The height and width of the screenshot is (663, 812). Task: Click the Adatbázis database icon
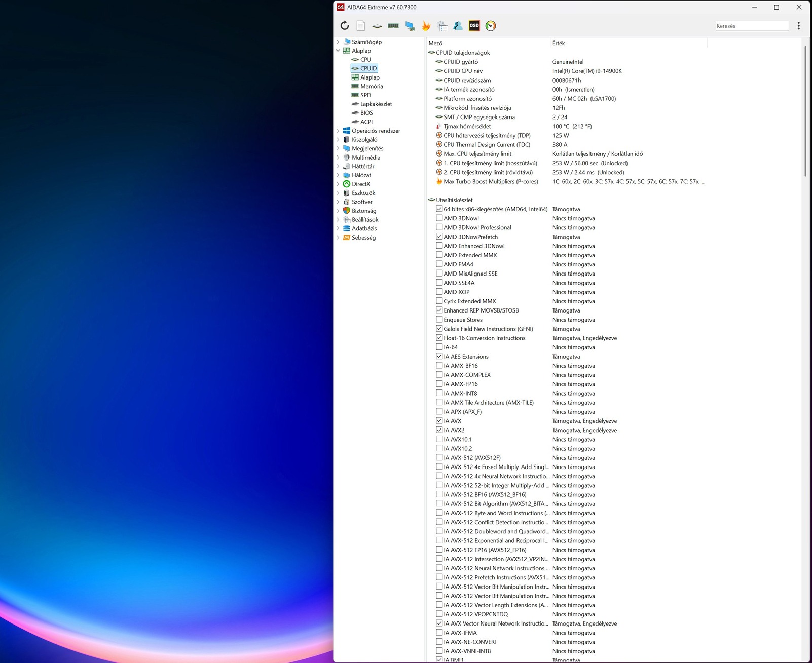tap(347, 228)
